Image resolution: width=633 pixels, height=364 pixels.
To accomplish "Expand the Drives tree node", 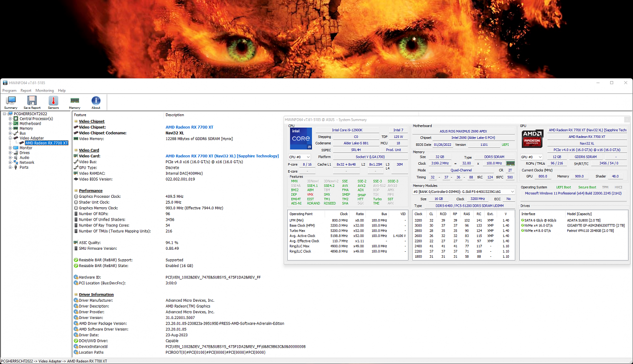I will click(x=10, y=153).
